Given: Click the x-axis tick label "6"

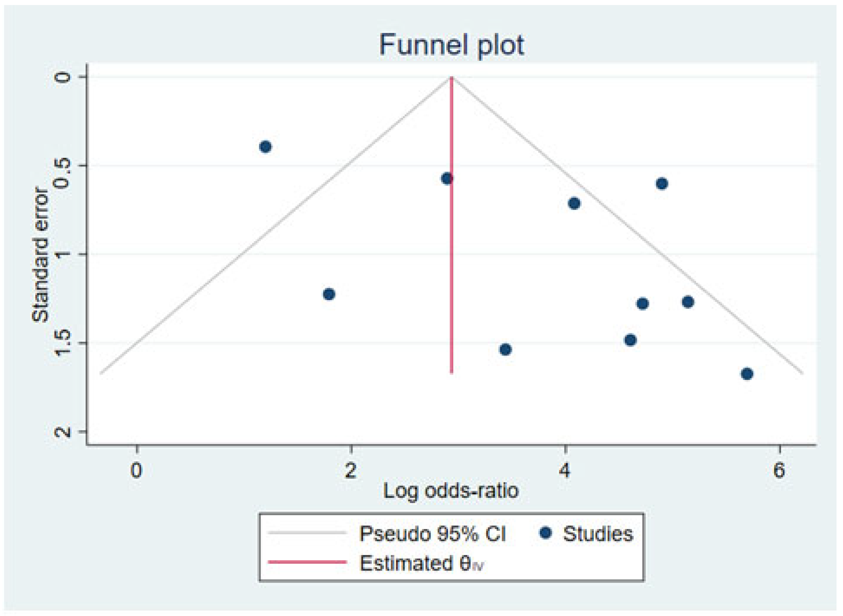Looking at the screenshot, I should (779, 471).
